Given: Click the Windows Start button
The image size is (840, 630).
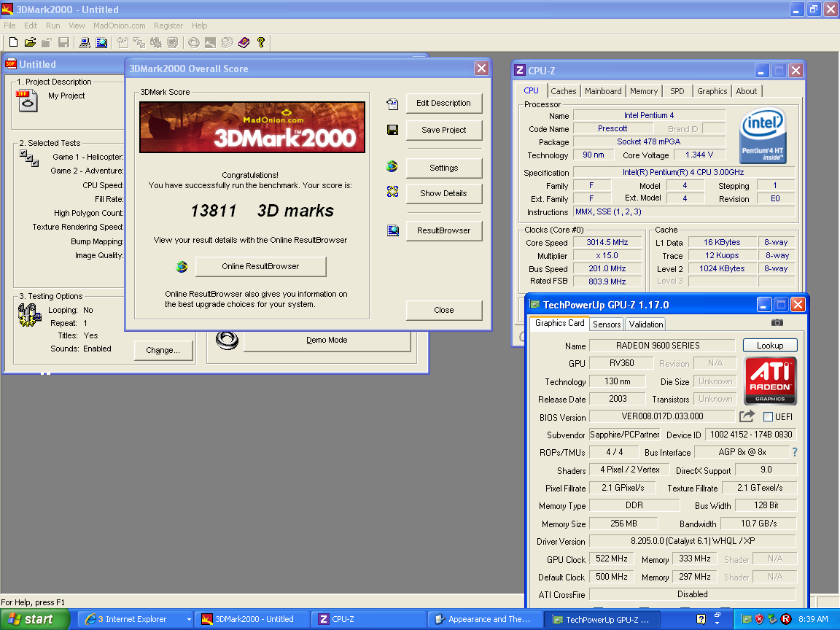Looking at the screenshot, I should pyautogui.click(x=35, y=619).
